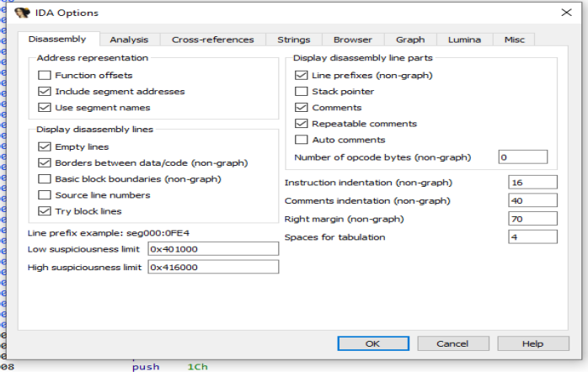Confirm options with OK button
588x372 pixels.
[373, 343]
